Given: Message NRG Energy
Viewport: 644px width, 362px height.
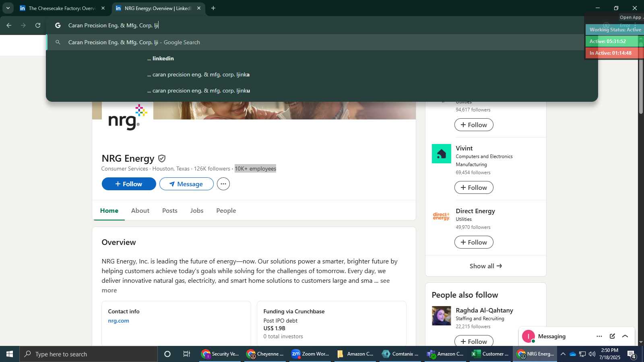Looking at the screenshot, I should click(x=186, y=184).
